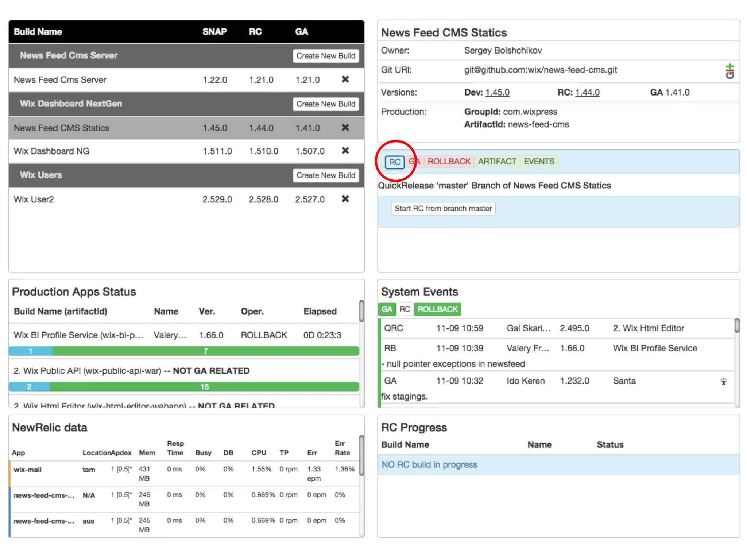Click the X icon for News Feed Cms Server
The width and height of the screenshot is (747, 560).
pyautogui.click(x=345, y=79)
